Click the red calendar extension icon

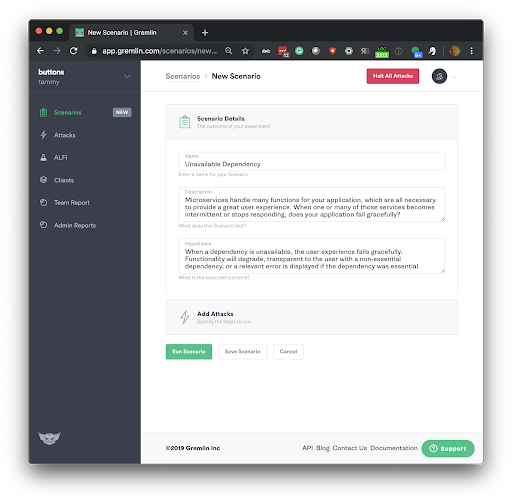pos(283,51)
